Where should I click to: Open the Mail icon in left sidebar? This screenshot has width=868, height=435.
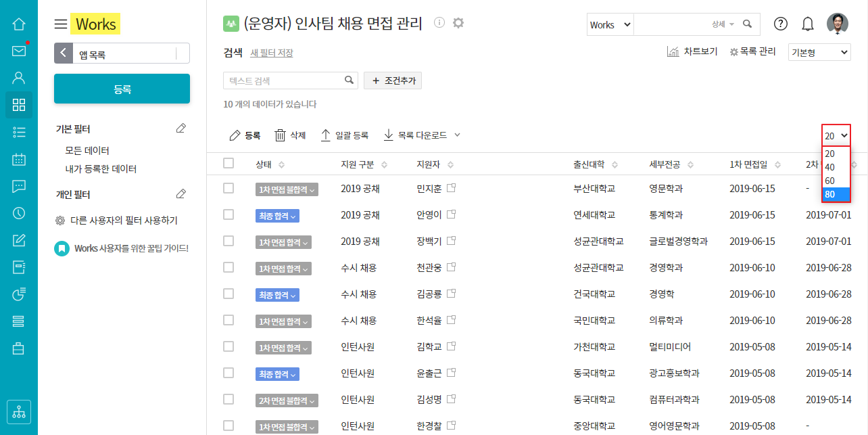point(19,51)
